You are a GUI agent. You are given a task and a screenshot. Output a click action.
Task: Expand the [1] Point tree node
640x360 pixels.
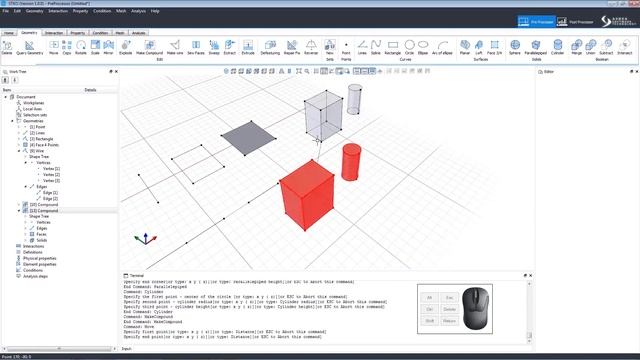coord(19,127)
